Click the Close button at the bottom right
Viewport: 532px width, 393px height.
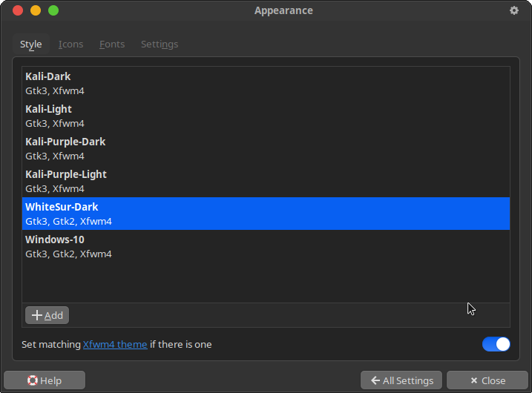coord(487,380)
